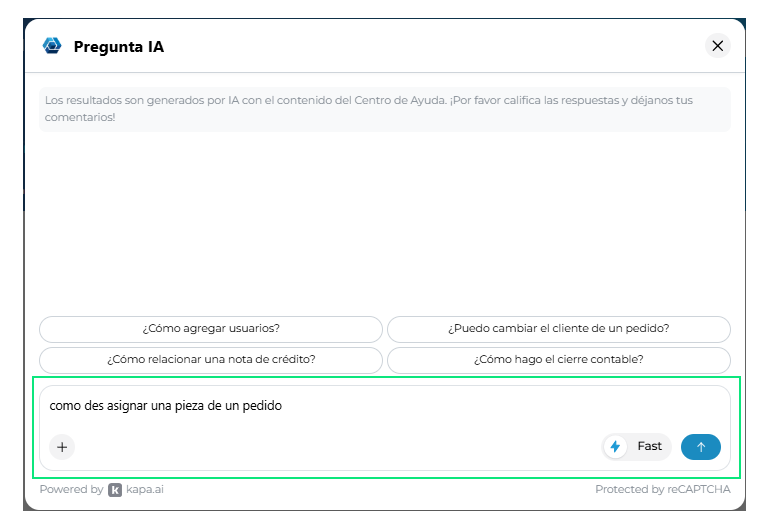767x527 pixels.
Task: Select suggestion ¿Cómo agregar usuarios?
Action: point(211,329)
